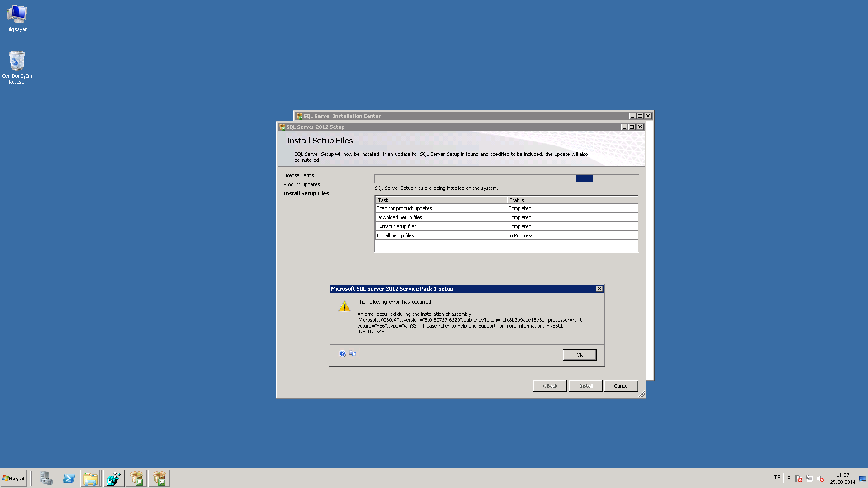Screen dimensions: 868x488
Task: Click the Install button in setup wizard
Action: (585, 386)
